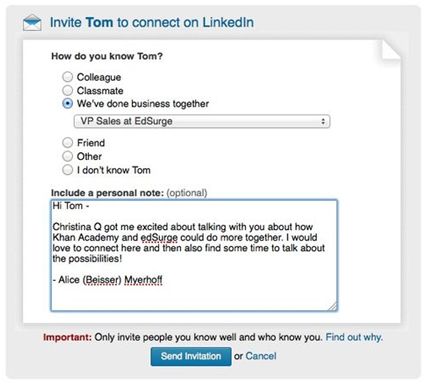
Task: Click the underlined name Myerhoff in note
Action: coord(143,280)
